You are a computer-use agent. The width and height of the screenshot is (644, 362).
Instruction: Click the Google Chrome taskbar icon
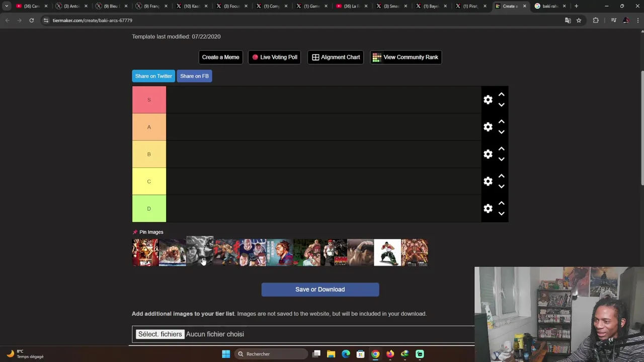375,354
